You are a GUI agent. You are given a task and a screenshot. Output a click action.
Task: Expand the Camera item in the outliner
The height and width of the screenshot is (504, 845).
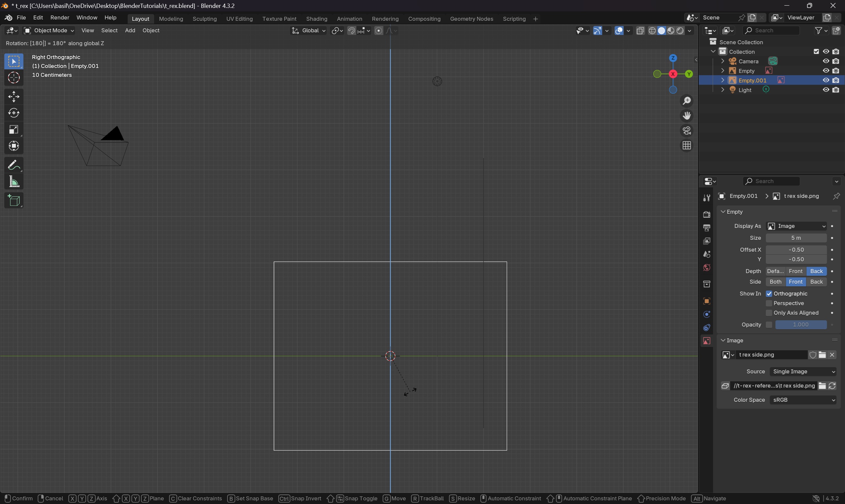pyautogui.click(x=722, y=61)
